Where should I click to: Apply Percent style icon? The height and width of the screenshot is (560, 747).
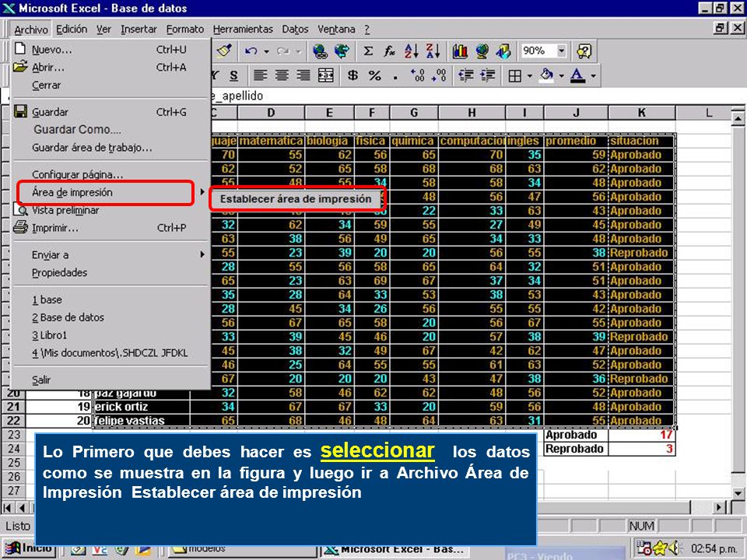(x=375, y=75)
